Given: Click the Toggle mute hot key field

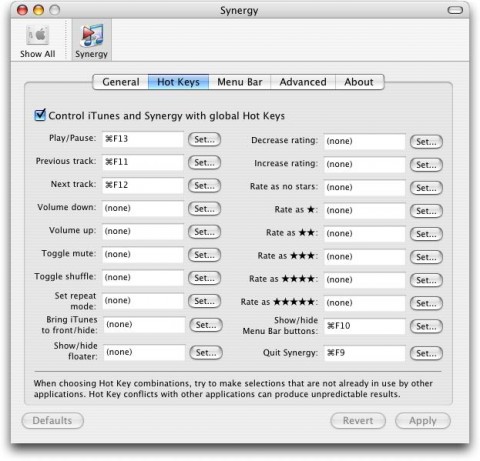Looking at the screenshot, I should [143, 255].
